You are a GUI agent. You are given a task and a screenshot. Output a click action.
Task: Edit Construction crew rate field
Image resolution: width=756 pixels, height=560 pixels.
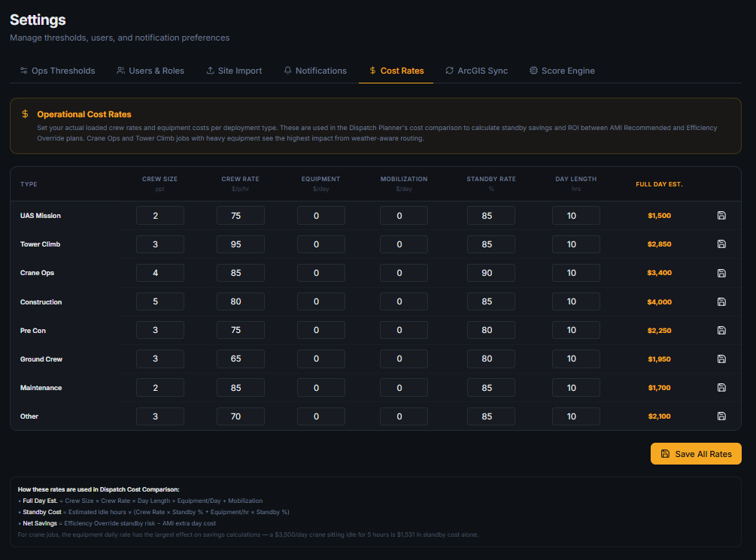pos(241,301)
